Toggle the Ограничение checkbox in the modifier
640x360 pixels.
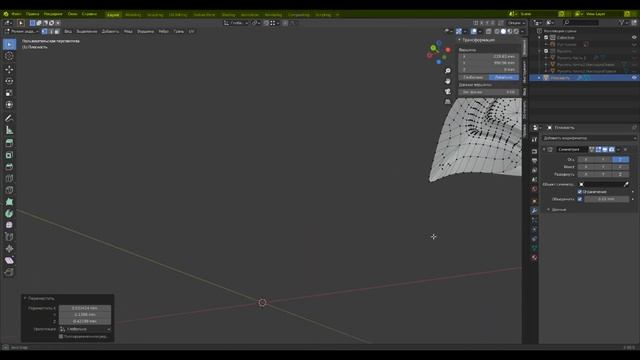(x=580, y=191)
